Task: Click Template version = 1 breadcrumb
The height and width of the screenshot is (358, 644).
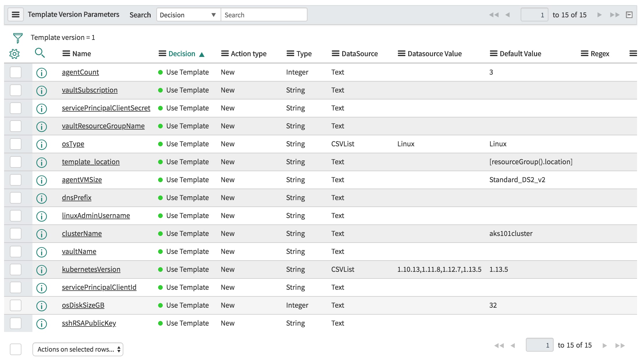Action: [x=63, y=38]
